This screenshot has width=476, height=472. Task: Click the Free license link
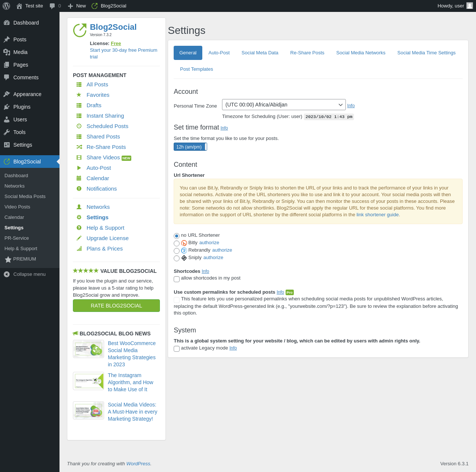[x=116, y=44]
